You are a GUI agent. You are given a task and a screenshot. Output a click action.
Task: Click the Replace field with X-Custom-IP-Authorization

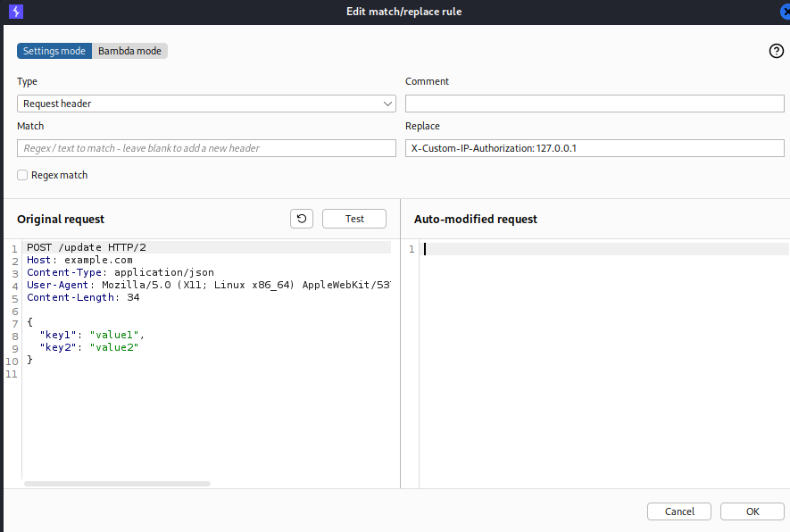[595, 148]
